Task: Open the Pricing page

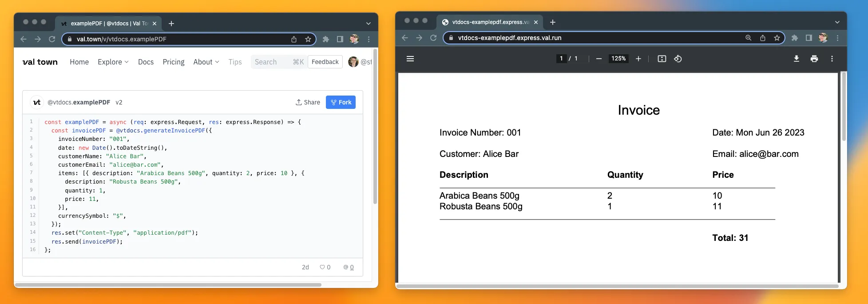Action: 174,62
